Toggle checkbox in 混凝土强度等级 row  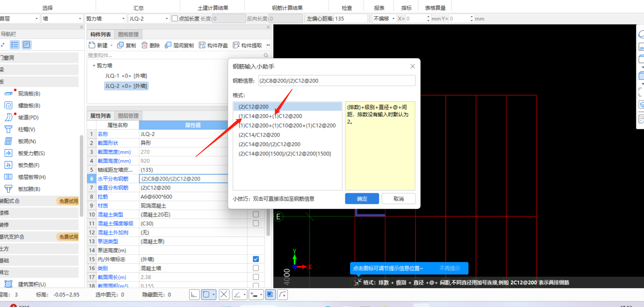coord(256,223)
